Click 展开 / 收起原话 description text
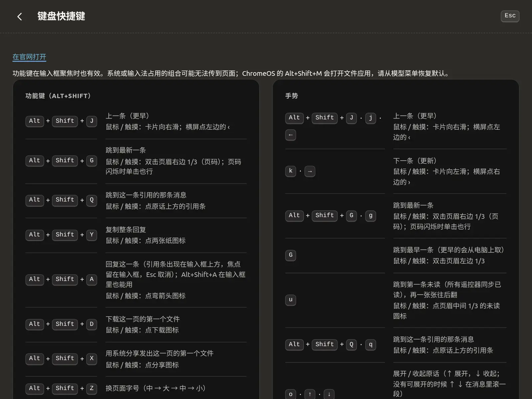The width and height of the screenshot is (532, 399). (450, 384)
